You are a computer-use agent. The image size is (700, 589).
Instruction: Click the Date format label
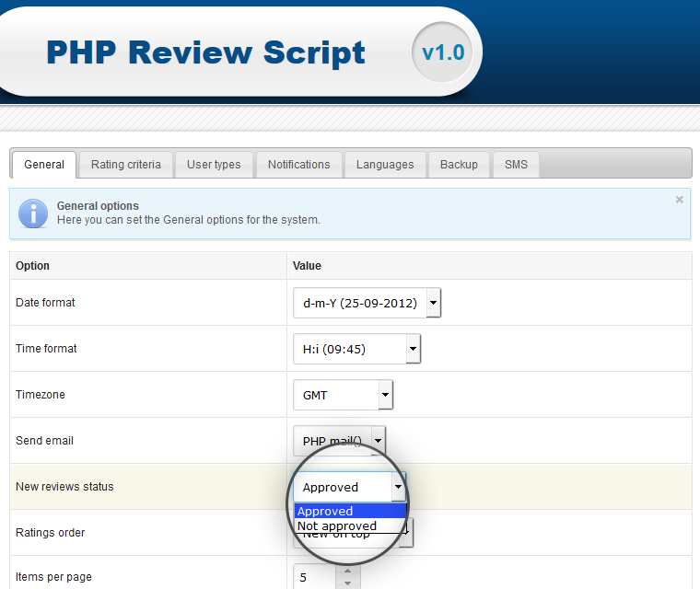(x=45, y=303)
